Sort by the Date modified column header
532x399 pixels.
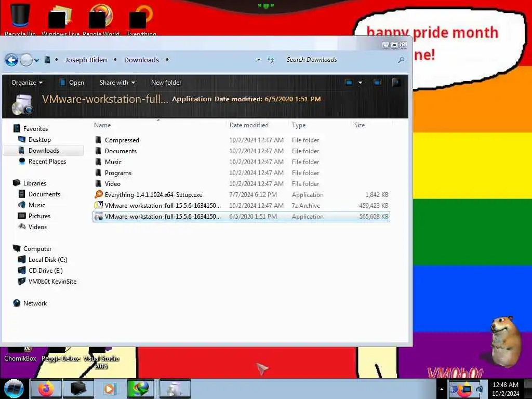coord(249,125)
